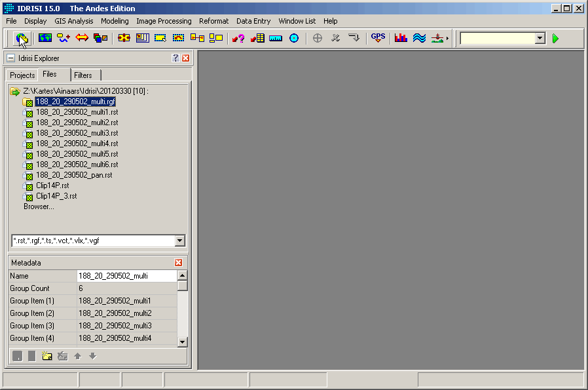The width and height of the screenshot is (588, 390).
Task: Collapse Idrisi Explorer with minus button
Action: point(11,58)
